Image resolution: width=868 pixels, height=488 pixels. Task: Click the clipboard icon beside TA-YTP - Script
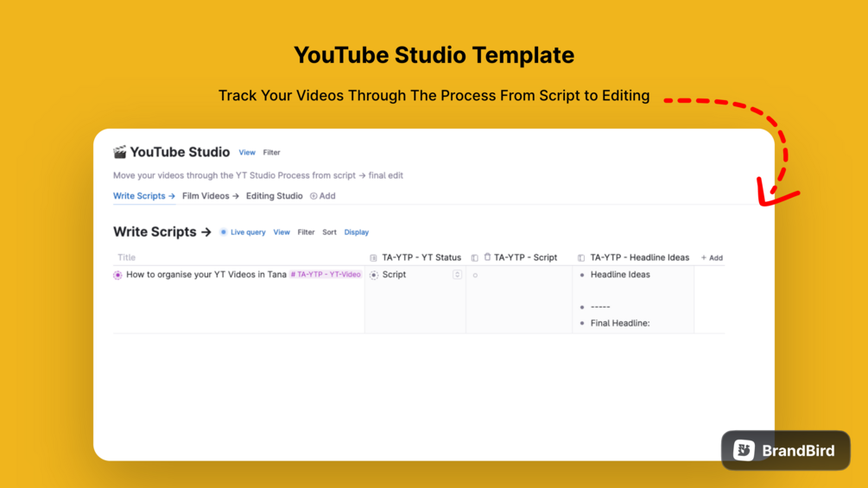click(x=487, y=257)
